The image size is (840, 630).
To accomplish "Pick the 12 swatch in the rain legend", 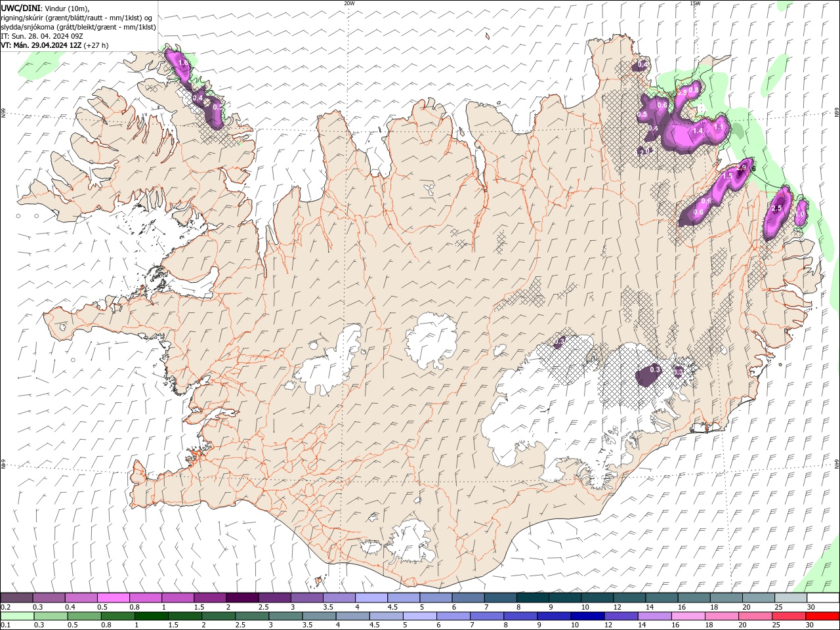I will pyautogui.click(x=621, y=616).
